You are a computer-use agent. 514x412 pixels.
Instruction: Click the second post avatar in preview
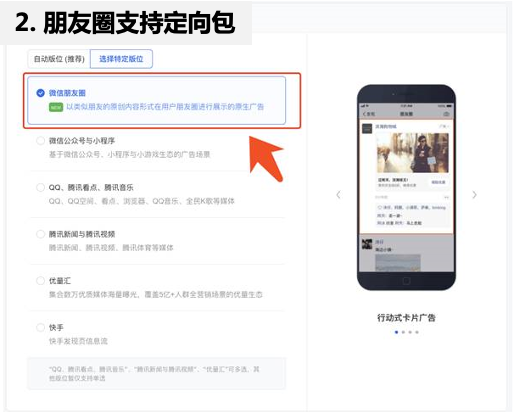pyautogui.click(x=367, y=244)
